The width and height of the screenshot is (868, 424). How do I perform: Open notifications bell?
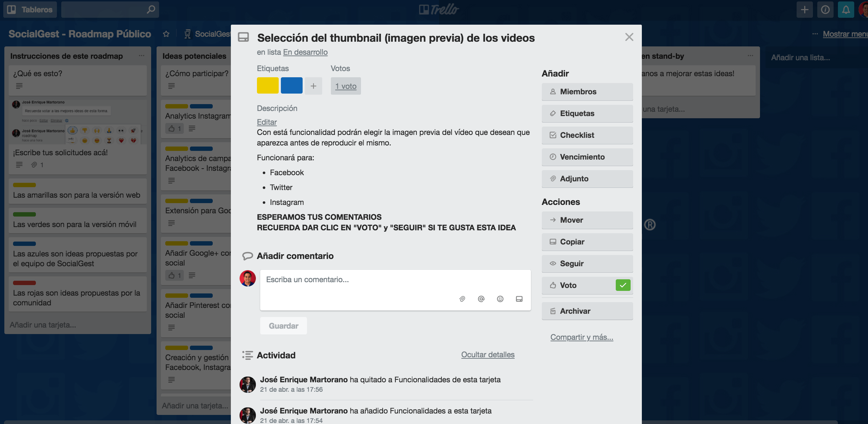point(846,9)
